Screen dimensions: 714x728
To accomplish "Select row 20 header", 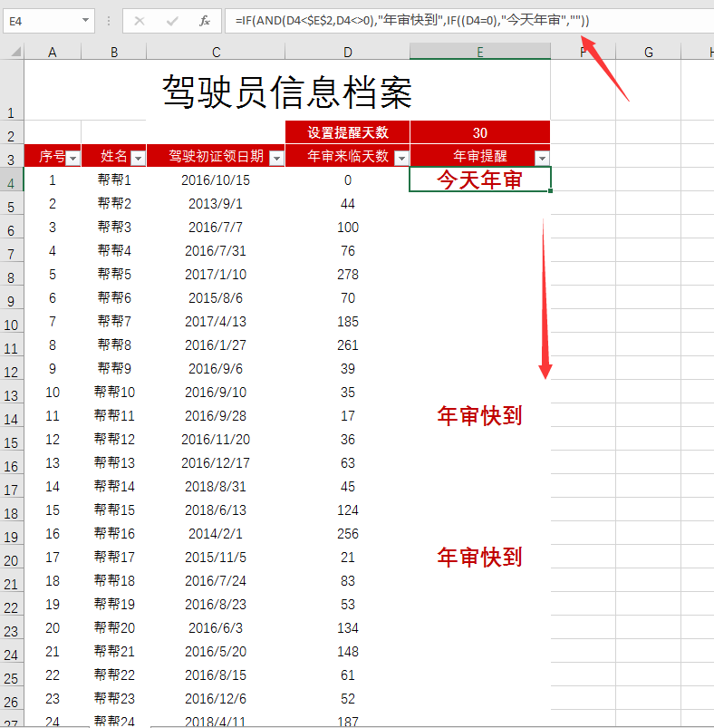I will point(11,558).
